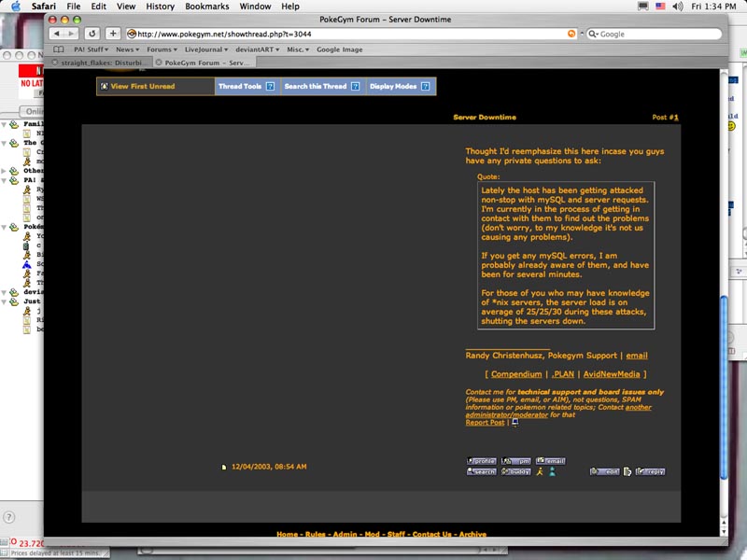
Task: Expand the Display Modes dropdown
Action: click(401, 87)
